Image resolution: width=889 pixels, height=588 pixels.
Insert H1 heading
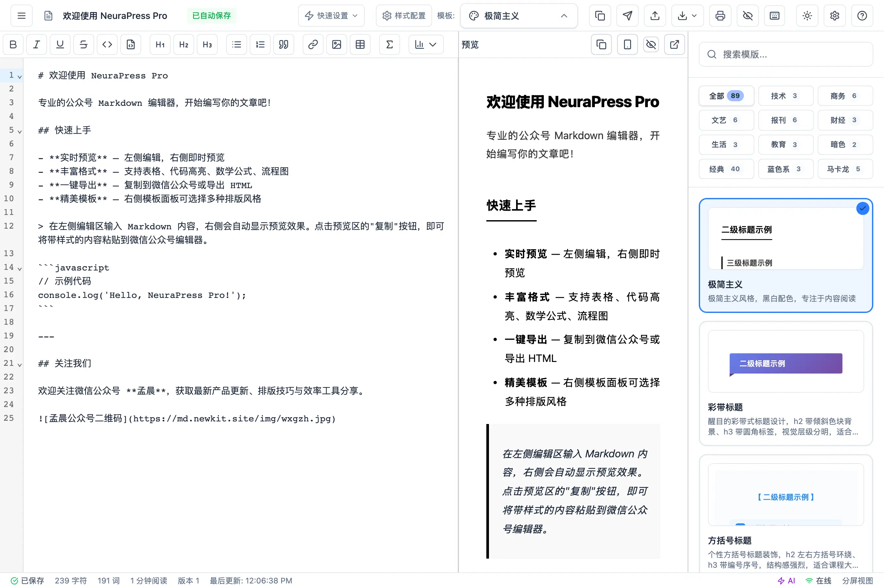pos(160,45)
